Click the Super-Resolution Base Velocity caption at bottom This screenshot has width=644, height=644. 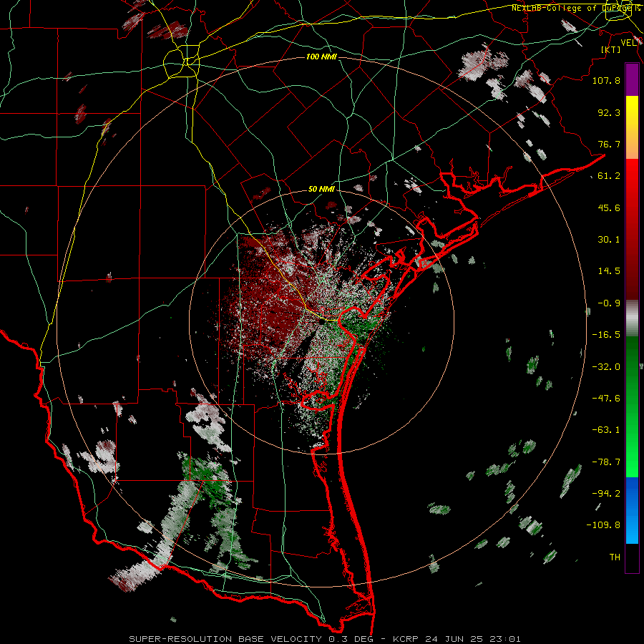pyautogui.click(x=325, y=639)
